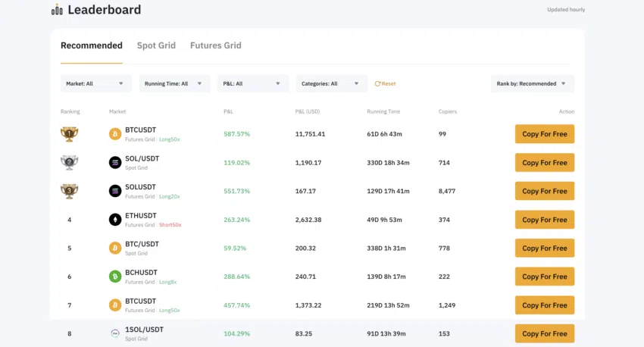Expand the Running Time: All filter
The height and width of the screenshot is (347, 644).
[174, 83]
